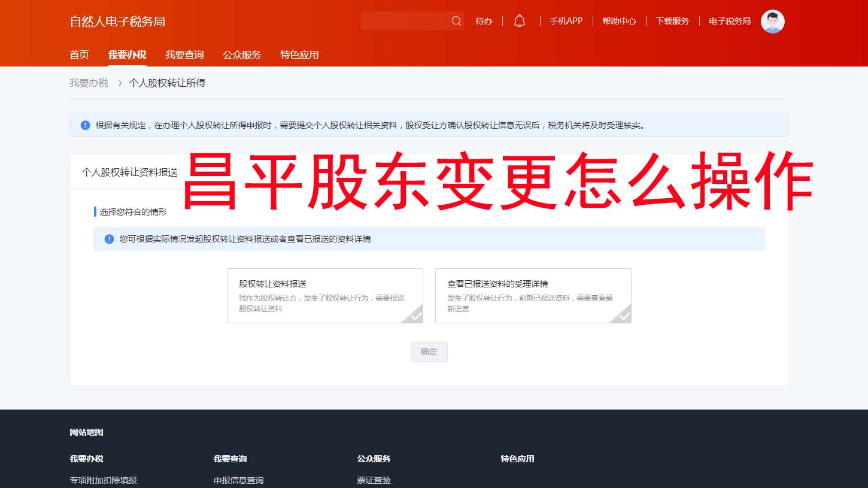Screen dimensions: 868x488
Task: Open the notification bell
Action: click(519, 20)
